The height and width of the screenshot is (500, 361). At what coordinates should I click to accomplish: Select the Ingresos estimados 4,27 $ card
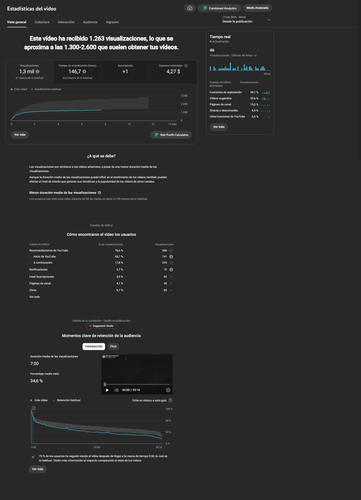click(x=173, y=72)
